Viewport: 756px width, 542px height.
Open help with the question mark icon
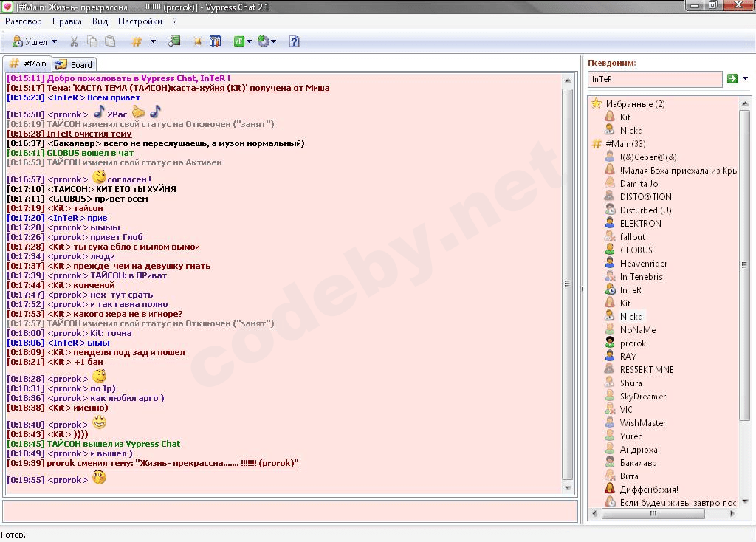(294, 42)
